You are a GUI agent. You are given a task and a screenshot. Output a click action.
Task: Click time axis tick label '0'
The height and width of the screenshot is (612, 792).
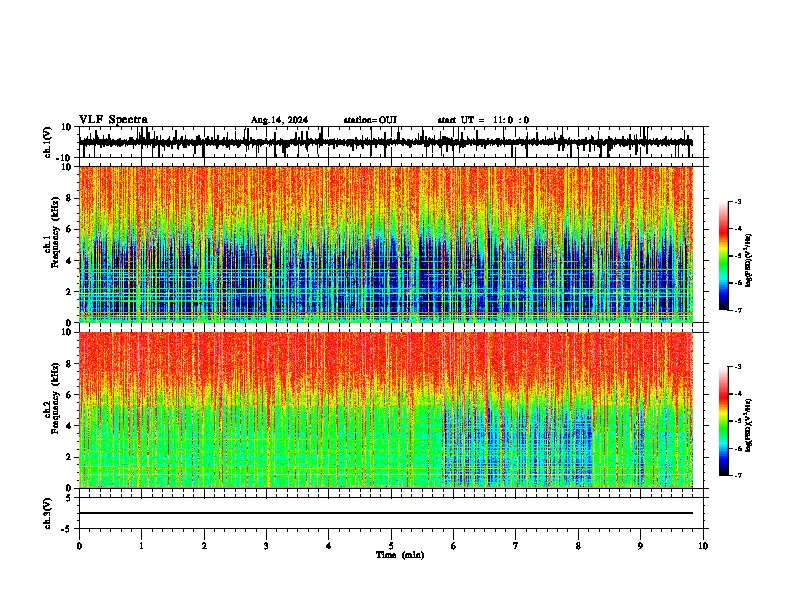click(x=79, y=546)
